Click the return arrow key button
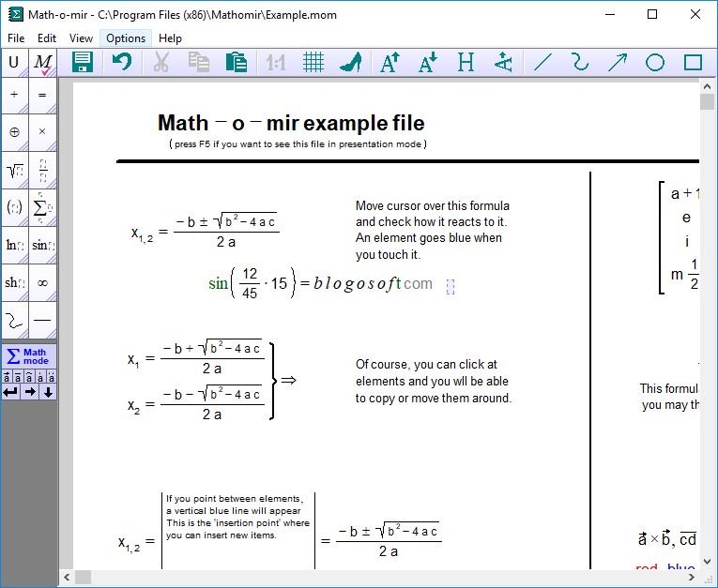This screenshot has width=718, height=588. point(10,392)
